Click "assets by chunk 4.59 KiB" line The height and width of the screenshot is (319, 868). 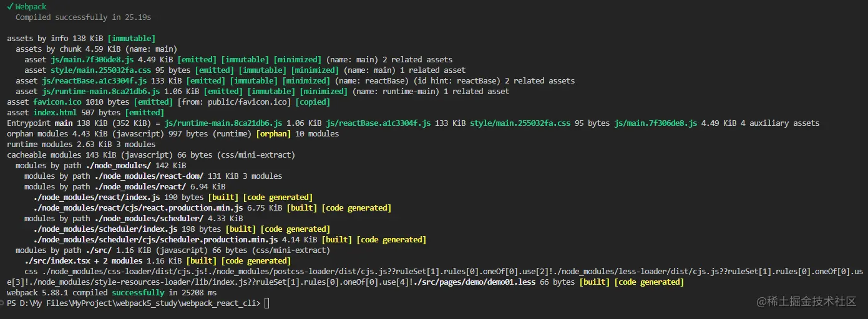pyautogui.click(x=96, y=49)
